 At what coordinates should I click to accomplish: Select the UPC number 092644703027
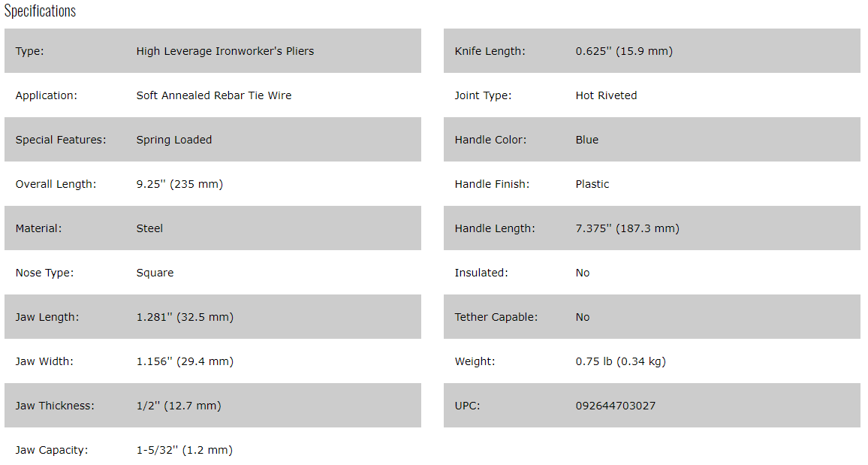pos(615,406)
